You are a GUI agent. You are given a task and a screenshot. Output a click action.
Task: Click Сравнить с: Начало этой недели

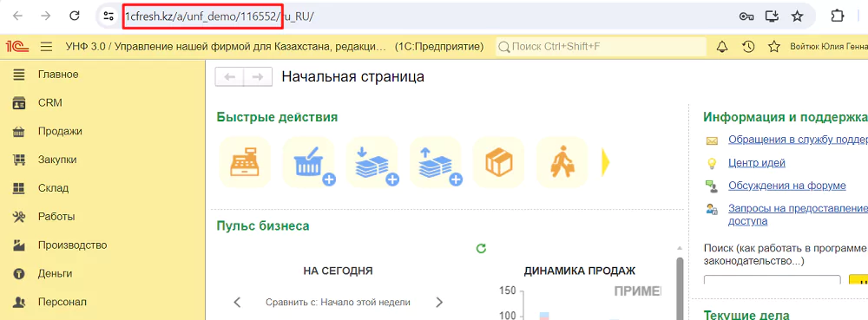click(x=338, y=303)
